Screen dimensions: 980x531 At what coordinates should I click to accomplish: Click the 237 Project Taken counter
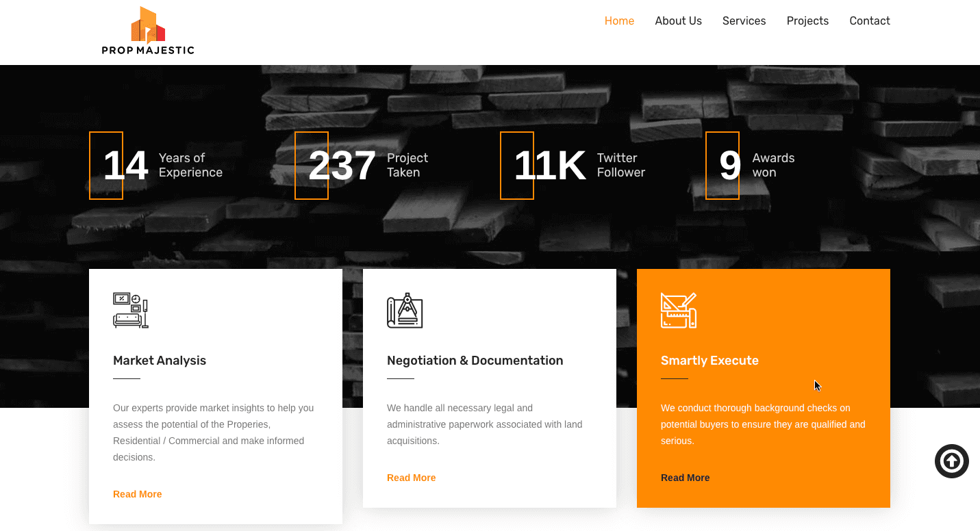coord(342,166)
